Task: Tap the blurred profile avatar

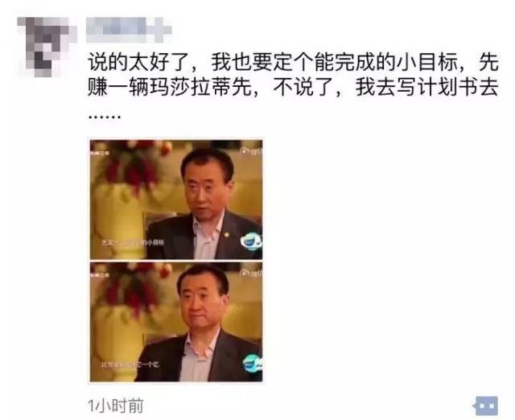Action: click(x=46, y=47)
